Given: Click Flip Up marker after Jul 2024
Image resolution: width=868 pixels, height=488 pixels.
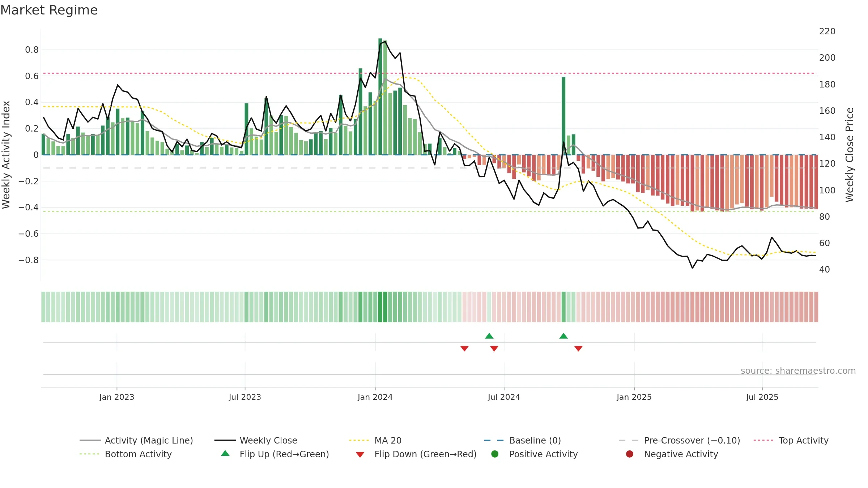Looking at the screenshot, I should pyautogui.click(x=563, y=336).
